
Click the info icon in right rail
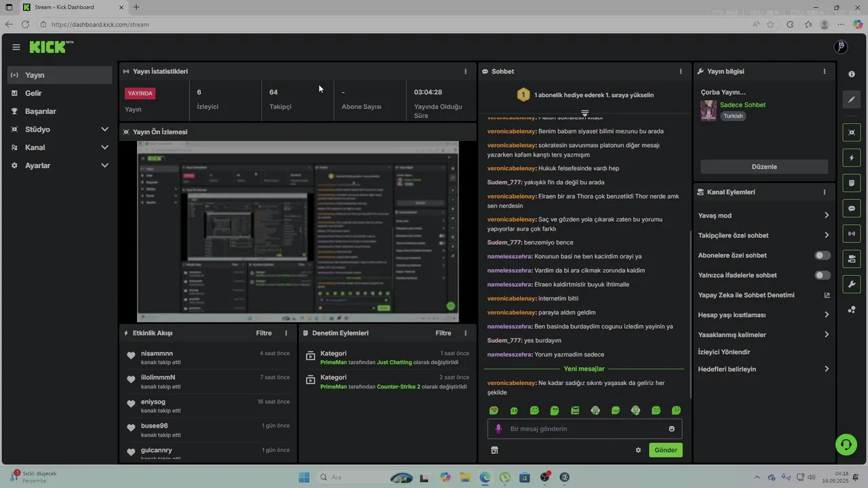coord(852,74)
